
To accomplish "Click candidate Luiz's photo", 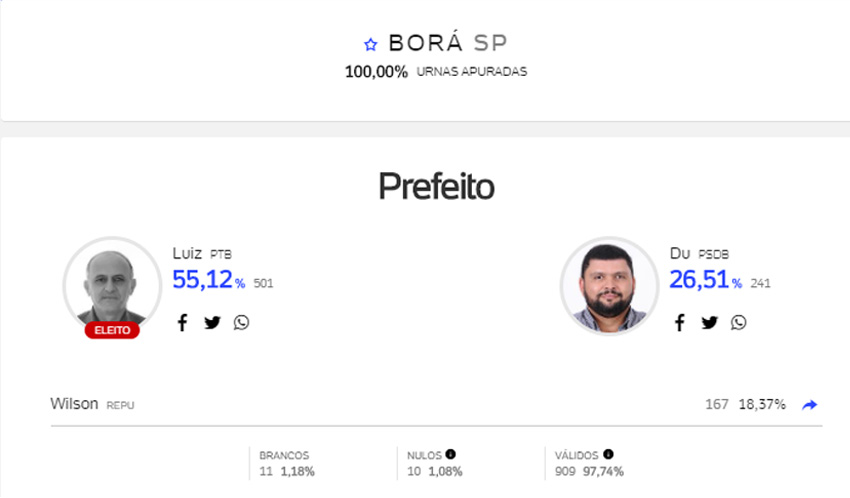I will tap(111, 284).
